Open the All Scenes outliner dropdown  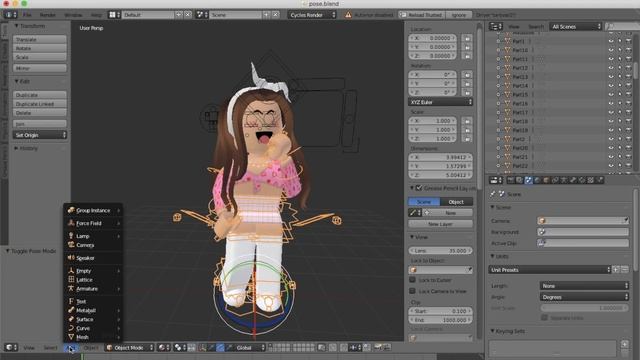pyautogui.click(x=576, y=27)
